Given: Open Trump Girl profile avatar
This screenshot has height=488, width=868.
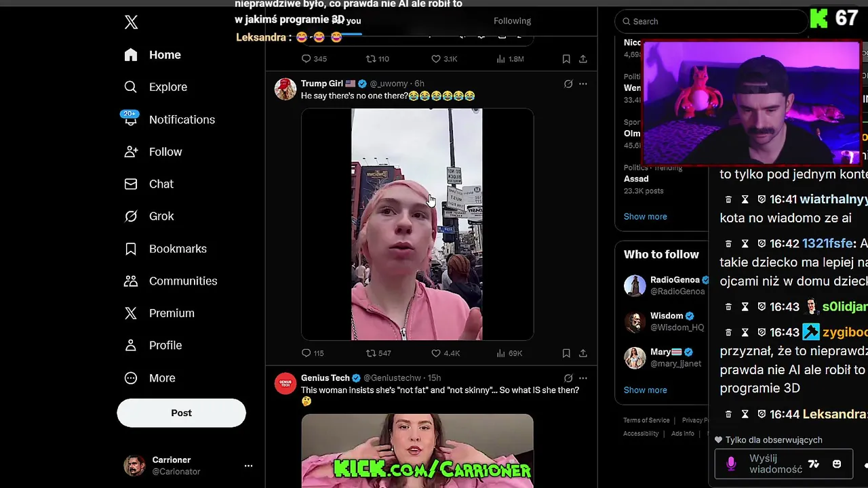Looking at the screenshot, I should click(285, 89).
